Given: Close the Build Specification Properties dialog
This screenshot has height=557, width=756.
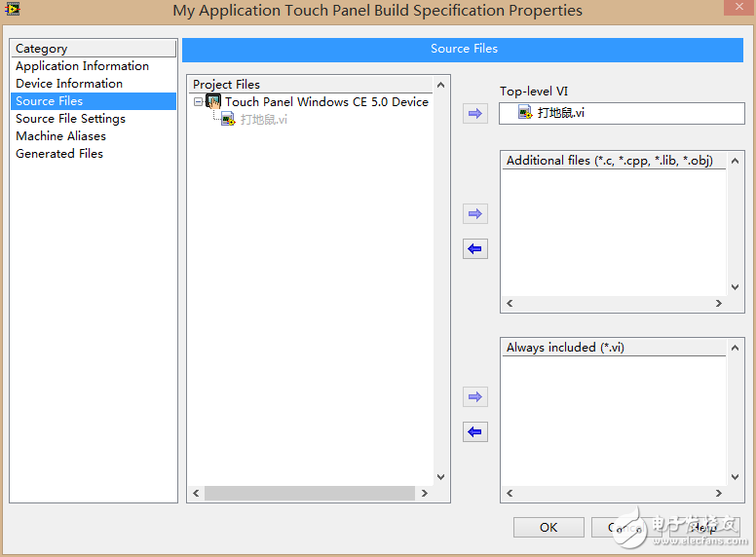Looking at the screenshot, I should 739,7.
